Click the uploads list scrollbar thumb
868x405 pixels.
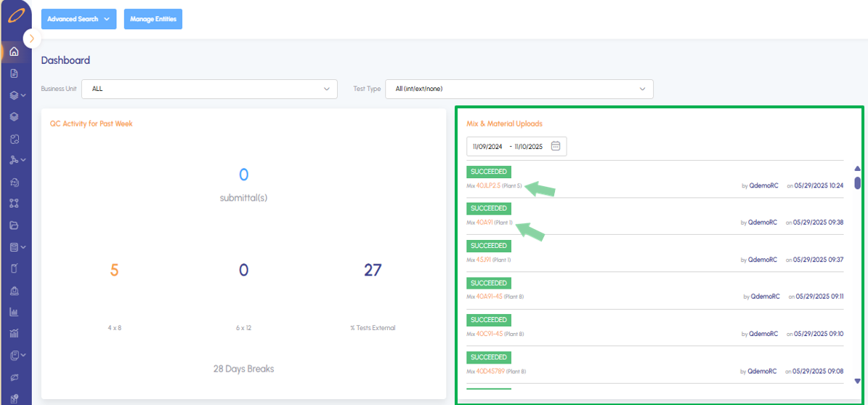pyautogui.click(x=858, y=183)
